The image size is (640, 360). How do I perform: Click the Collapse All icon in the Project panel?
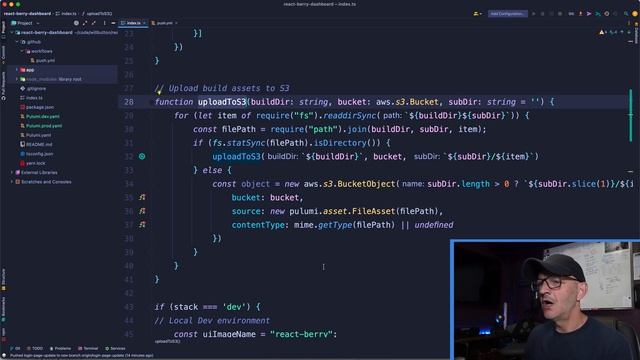[93, 23]
